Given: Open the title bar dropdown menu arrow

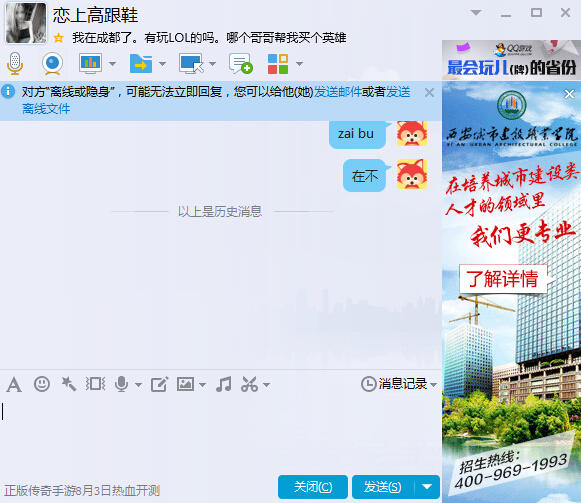Looking at the screenshot, I should point(476,13).
